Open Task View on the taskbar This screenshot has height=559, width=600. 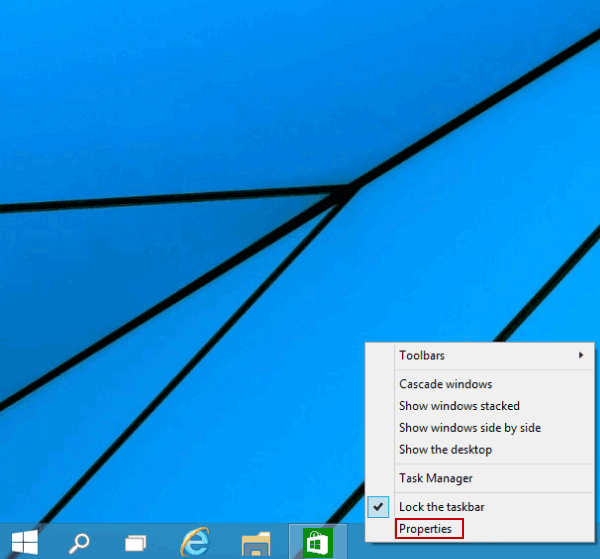(x=135, y=543)
